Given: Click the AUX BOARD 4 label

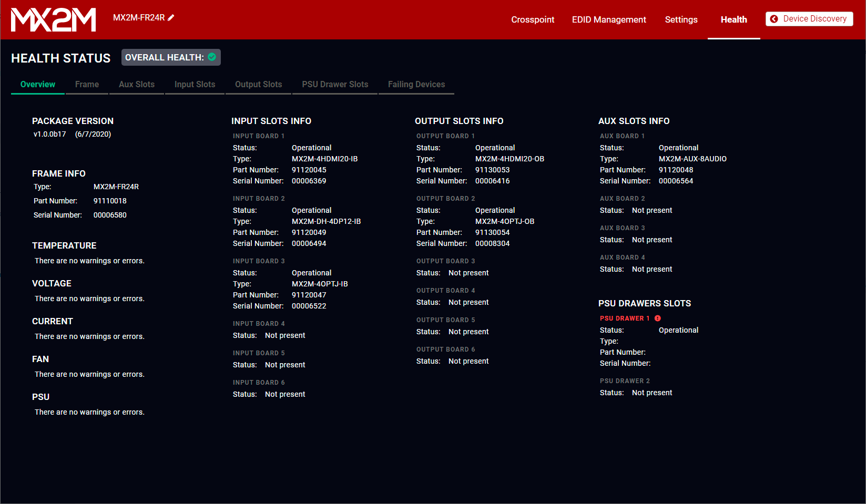Looking at the screenshot, I should (x=622, y=258).
